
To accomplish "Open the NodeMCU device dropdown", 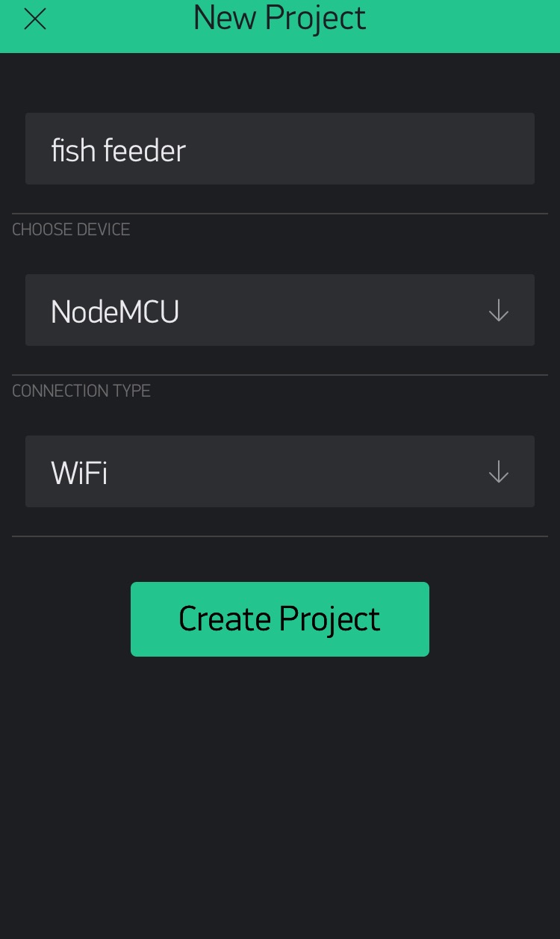I will pyautogui.click(x=280, y=310).
